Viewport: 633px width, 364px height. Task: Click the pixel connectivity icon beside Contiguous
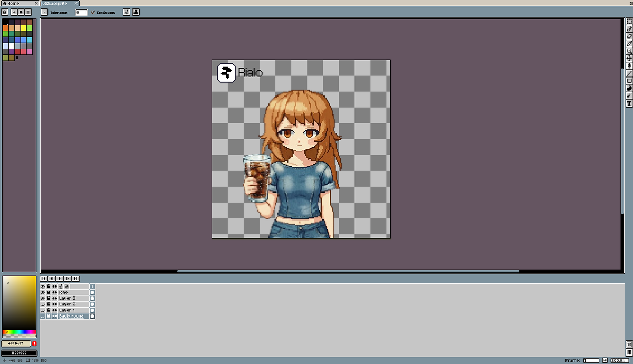pos(127,12)
